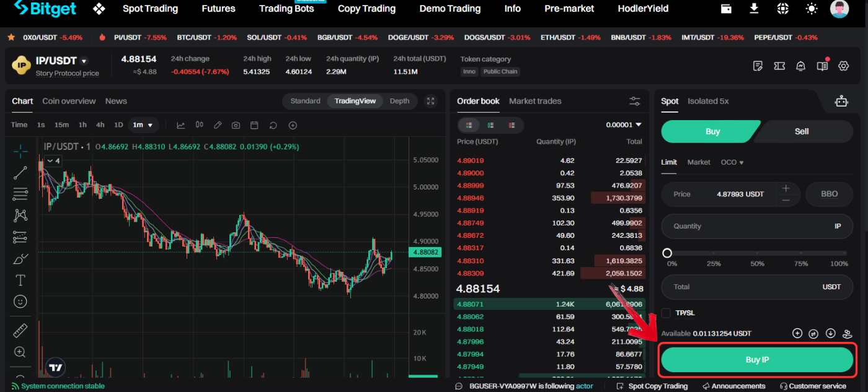This screenshot has width=868, height=392.
Task: Open the coupon ticket icon
Action: pyautogui.click(x=780, y=66)
